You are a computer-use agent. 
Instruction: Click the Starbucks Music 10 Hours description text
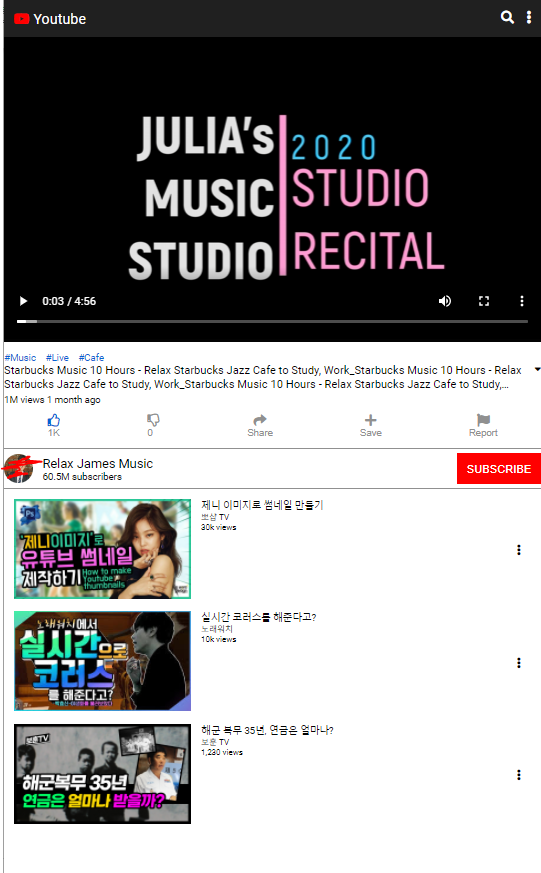(263, 377)
